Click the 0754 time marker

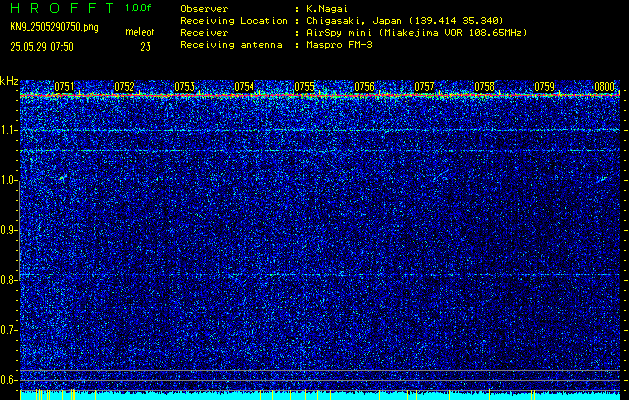[x=244, y=87]
